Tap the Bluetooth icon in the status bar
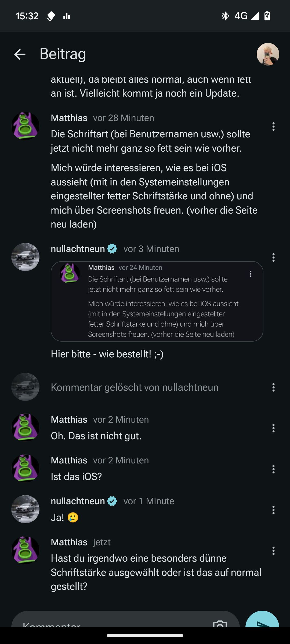Viewport: 290px width, 644px height. point(225,16)
